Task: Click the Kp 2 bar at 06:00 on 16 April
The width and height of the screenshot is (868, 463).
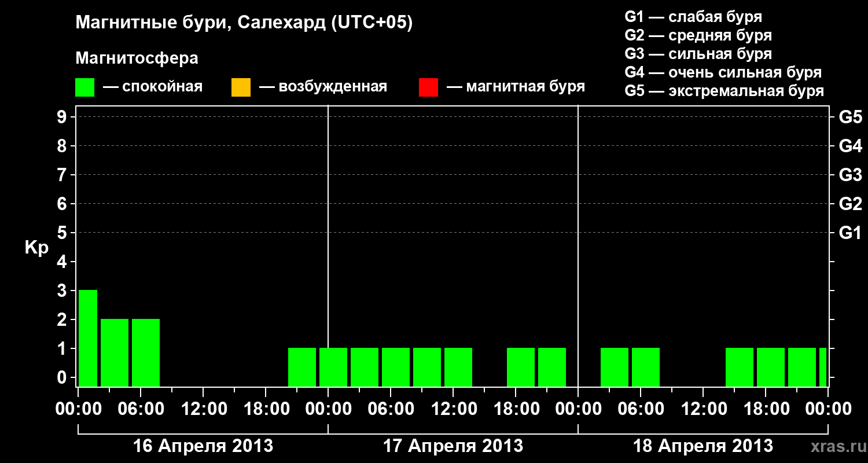Action: tap(146, 352)
